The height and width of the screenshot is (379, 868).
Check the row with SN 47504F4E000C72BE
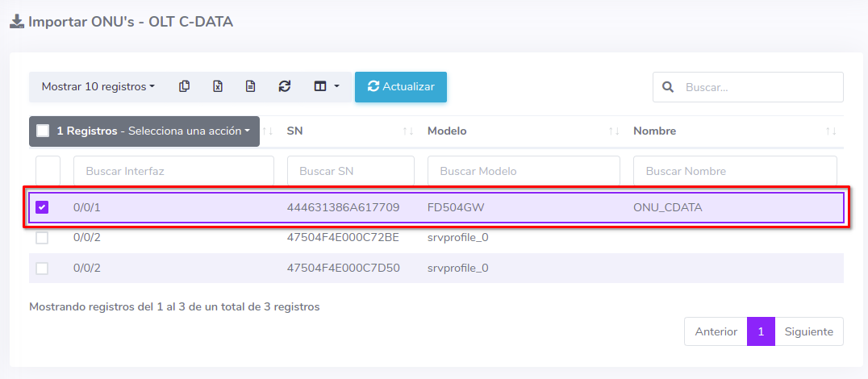pyautogui.click(x=42, y=238)
